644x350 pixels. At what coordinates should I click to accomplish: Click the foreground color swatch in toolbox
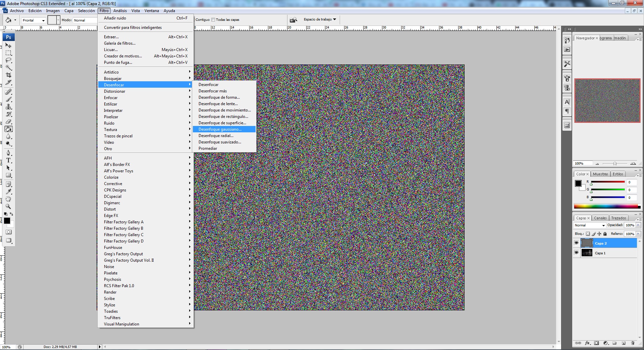7,221
